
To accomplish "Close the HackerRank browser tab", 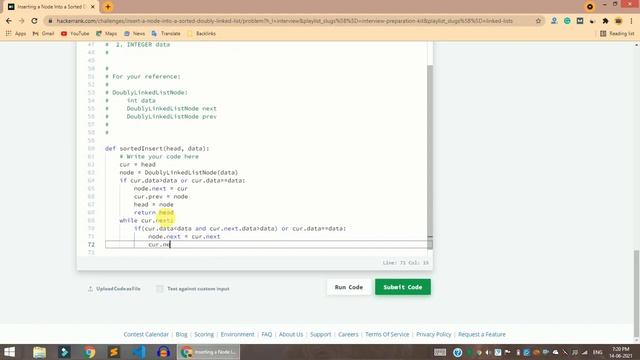I will tap(93, 7).
